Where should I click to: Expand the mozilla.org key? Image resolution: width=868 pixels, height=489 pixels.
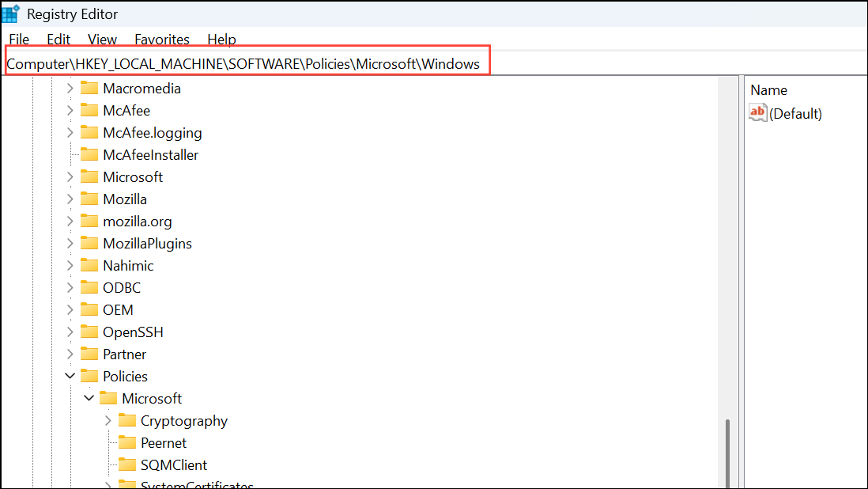(70, 221)
